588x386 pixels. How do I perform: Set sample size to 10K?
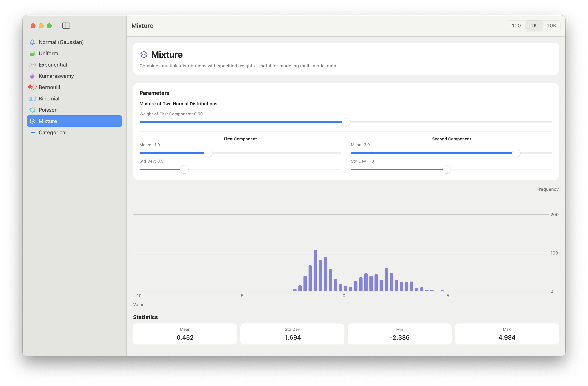tap(552, 26)
